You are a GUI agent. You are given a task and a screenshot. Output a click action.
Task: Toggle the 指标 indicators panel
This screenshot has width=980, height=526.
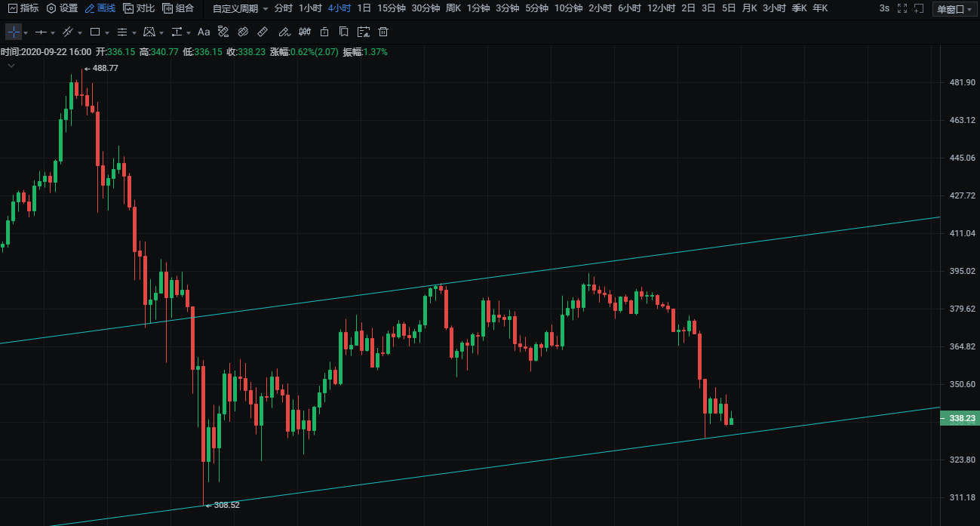(23, 8)
